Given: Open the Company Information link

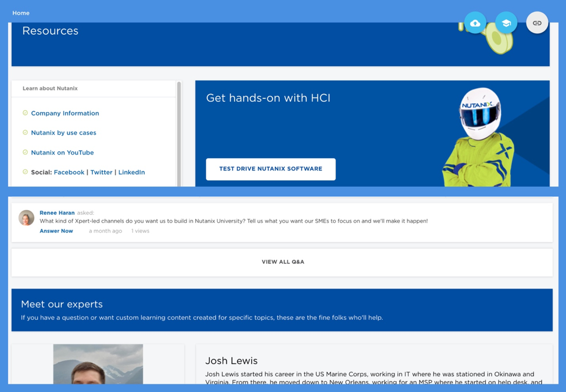Looking at the screenshot, I should [65, 113].
